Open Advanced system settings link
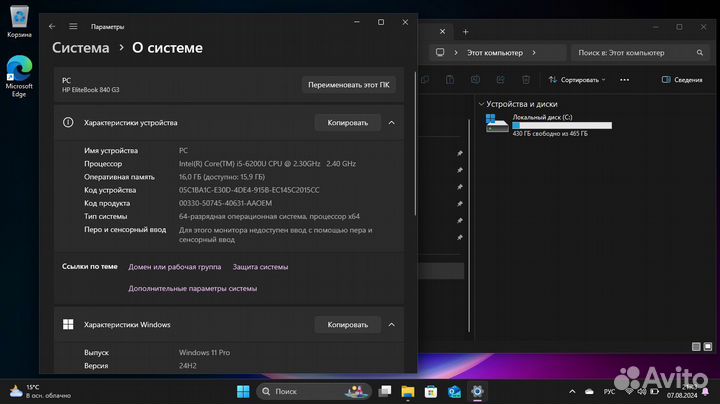The width and height of the screenshot is (720, 404). tap(192, 288)
